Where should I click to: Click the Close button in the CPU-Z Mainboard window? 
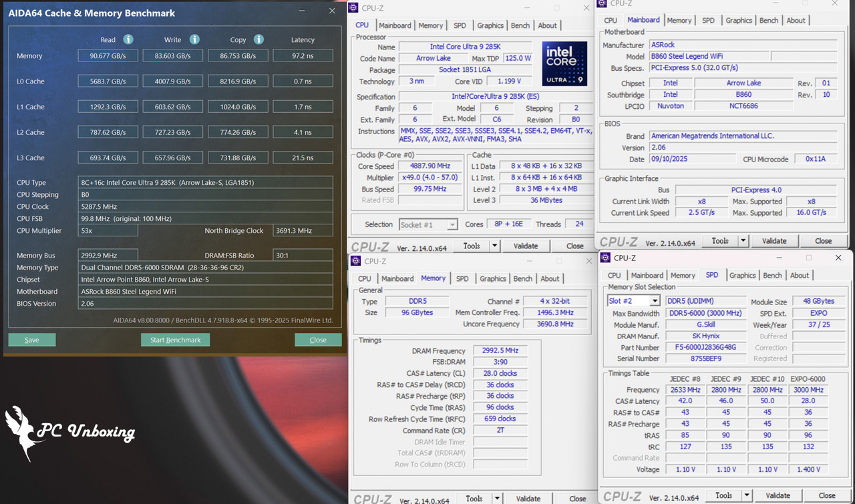point(823,241)
